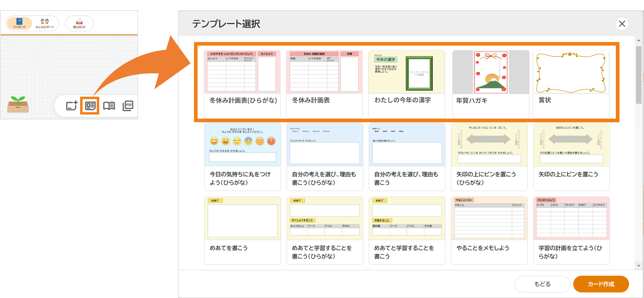The image size is (644, 298).
Task: Click the scrollbar down arrow
Action: (x=639, y=266)
